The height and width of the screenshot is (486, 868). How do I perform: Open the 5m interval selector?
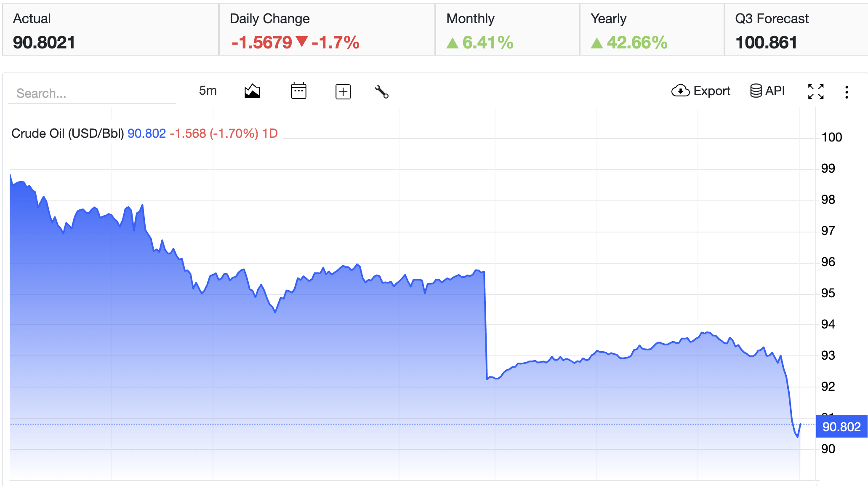click(x=208, y=91)
